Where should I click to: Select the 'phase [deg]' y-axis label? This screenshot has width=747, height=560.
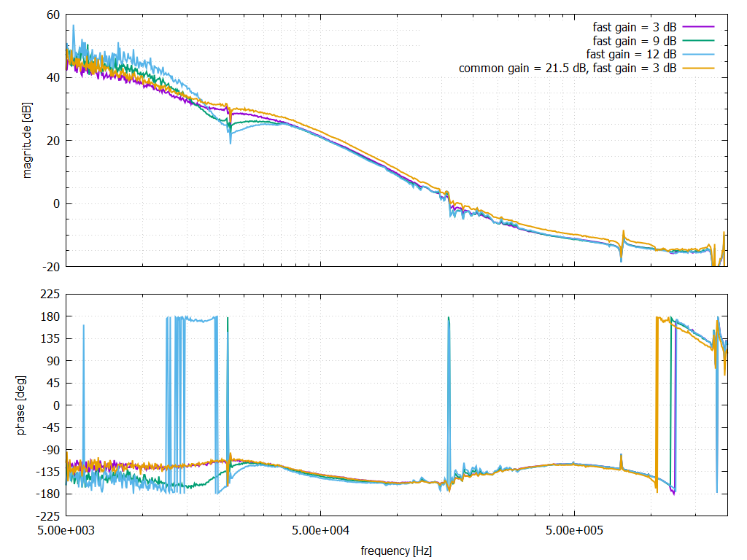[21, 405]
